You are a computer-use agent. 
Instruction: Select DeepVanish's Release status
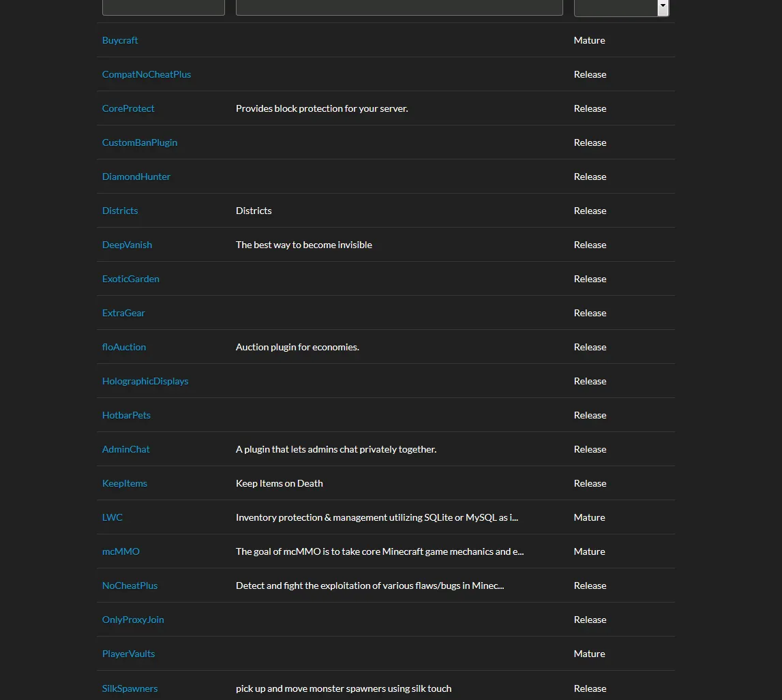(x=590, y=245)
